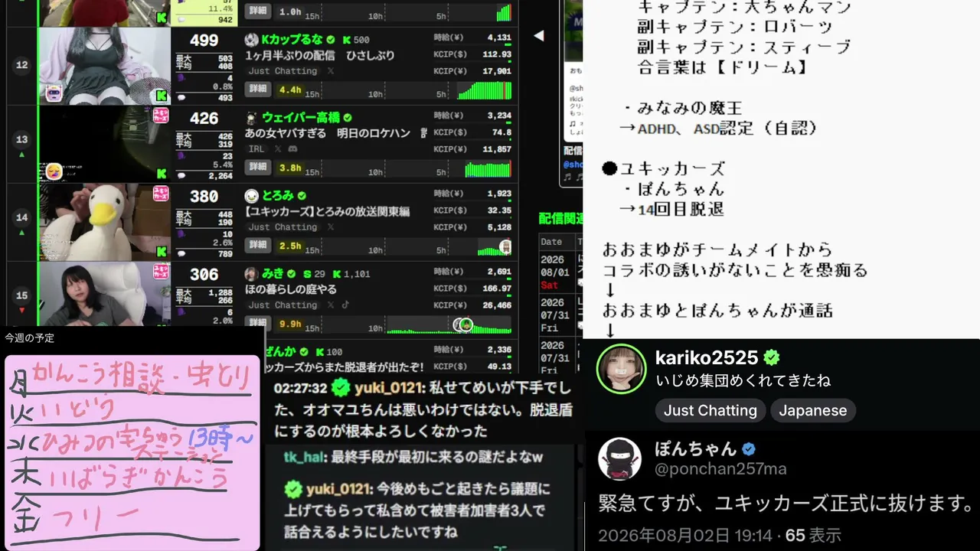Click stream title 1ヶ月半ぶりの配信 ひさしぶり
This screenshot has width=980, height=551.
point(320,56)
